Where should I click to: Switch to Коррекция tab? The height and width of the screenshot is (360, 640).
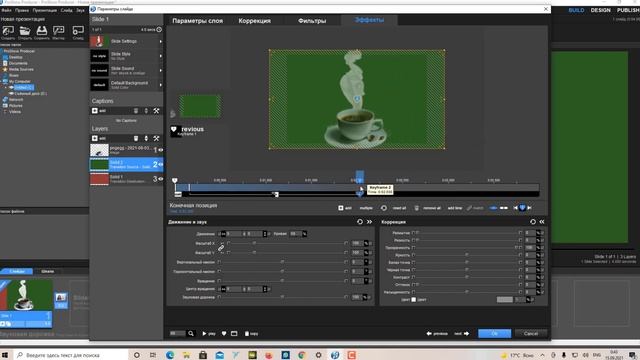pyautogui.click(x=254, y=20)
